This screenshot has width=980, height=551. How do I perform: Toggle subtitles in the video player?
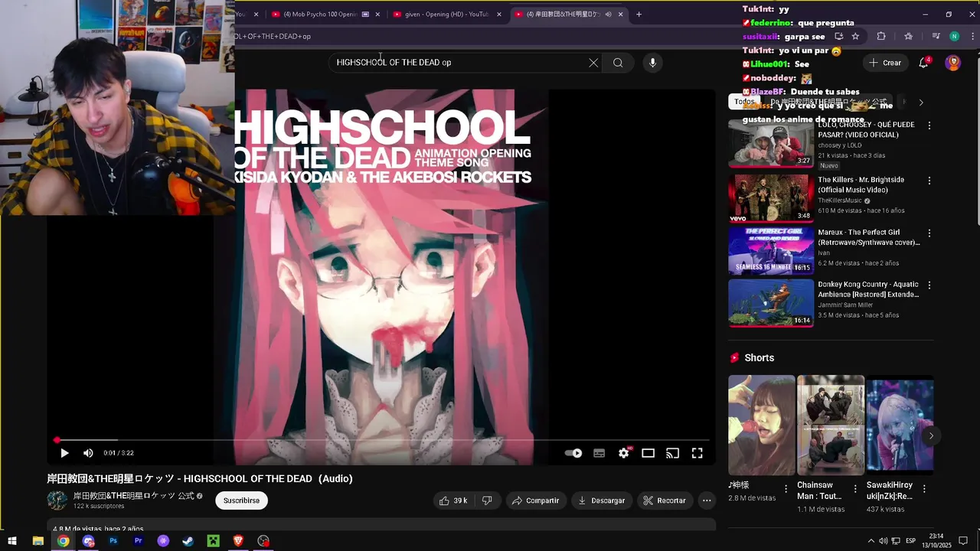coord(599,453)
